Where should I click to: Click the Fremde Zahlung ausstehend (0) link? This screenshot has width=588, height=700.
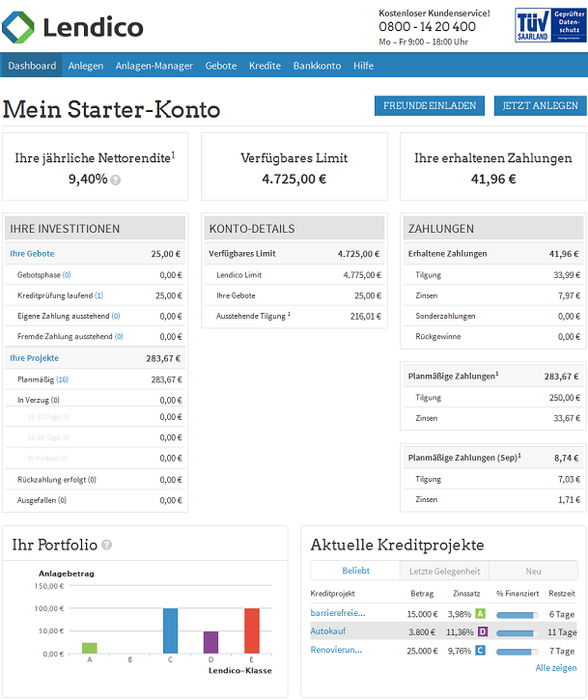click(119, 337)
